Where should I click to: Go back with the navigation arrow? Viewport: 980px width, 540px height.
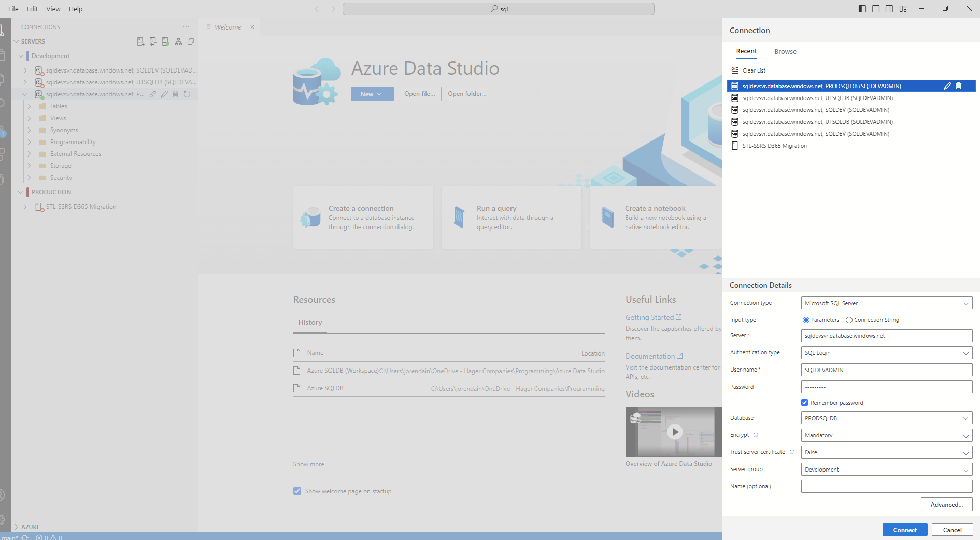pyautogui.click(x=318, y=9)
